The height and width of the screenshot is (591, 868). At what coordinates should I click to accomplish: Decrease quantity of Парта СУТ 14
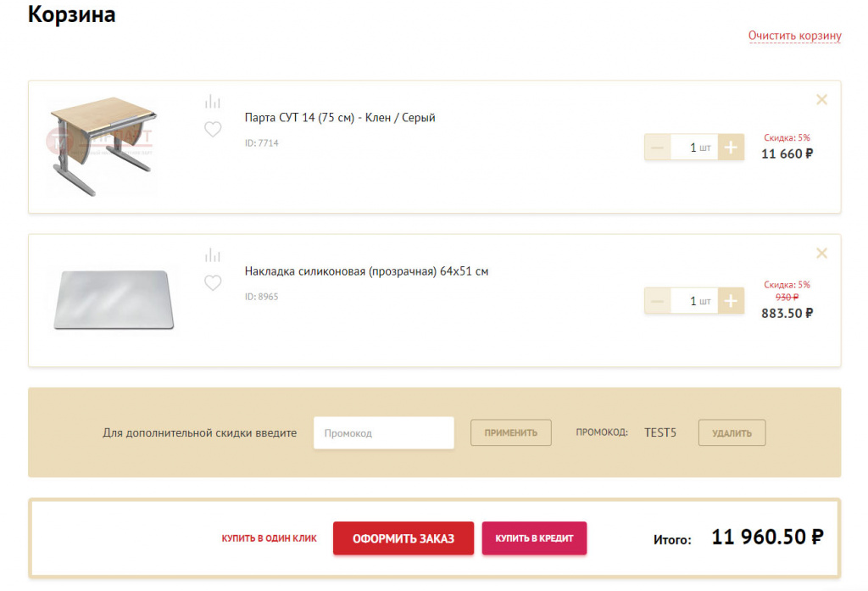[658, 148]
